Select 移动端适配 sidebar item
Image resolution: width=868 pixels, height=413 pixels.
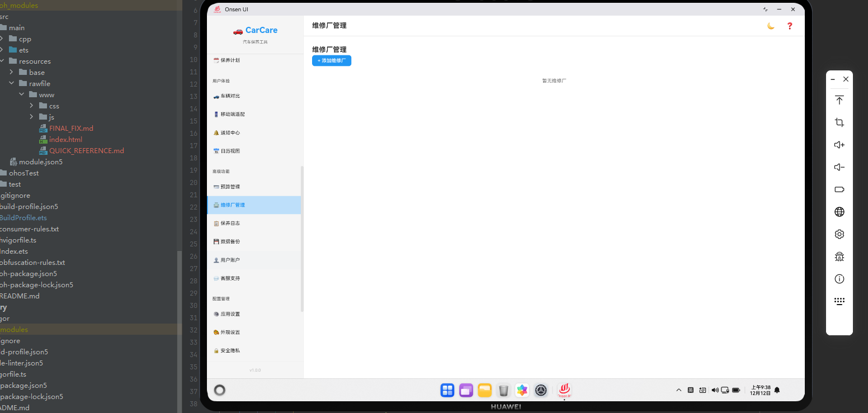255,114
